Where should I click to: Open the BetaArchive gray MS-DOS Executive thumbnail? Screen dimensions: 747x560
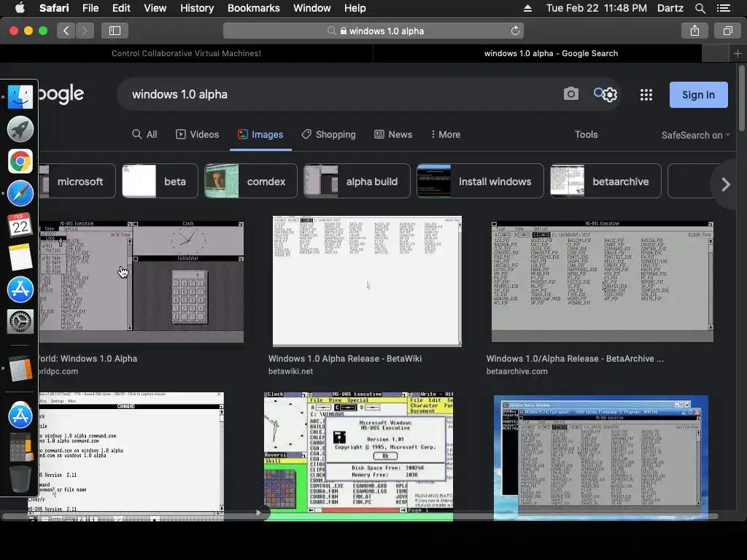(602, 281)
